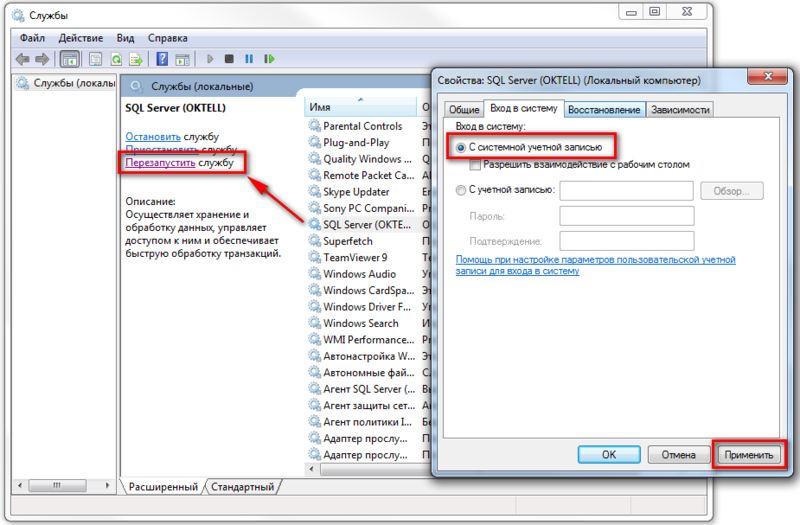The width and height of the screenshot is (800, 525).
Task: Click the Подтверждение input field
Action: pos(627,241)
